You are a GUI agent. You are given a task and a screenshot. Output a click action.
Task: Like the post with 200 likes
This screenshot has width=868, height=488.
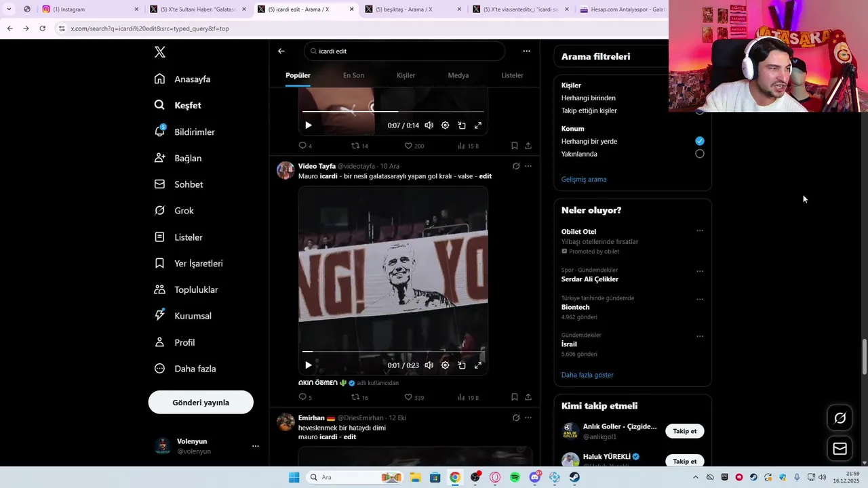point(414,146)
